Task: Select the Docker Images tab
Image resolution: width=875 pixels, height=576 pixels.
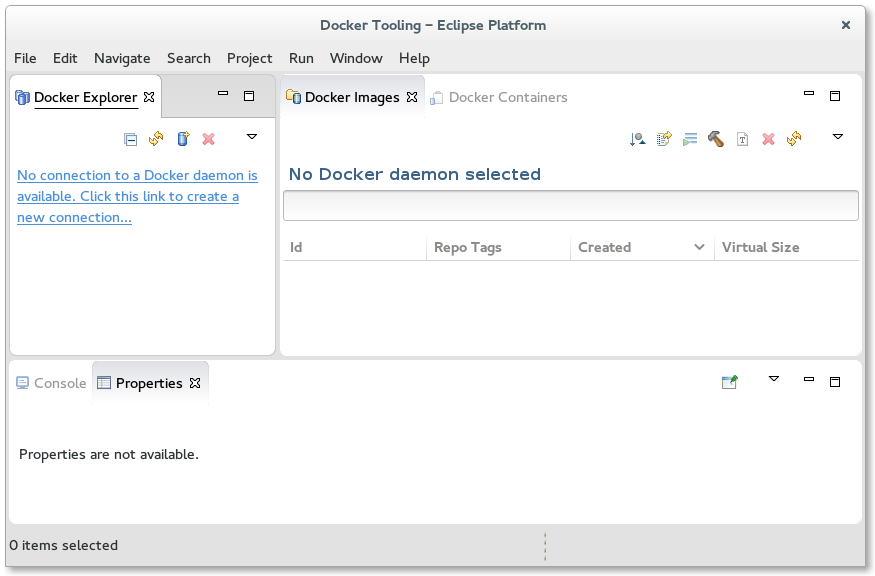Action: 352,97
